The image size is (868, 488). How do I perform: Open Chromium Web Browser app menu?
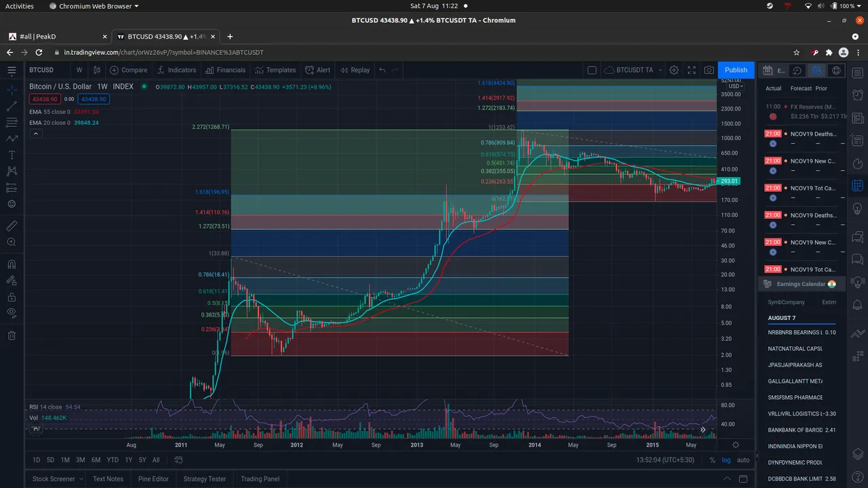(94, 6)
